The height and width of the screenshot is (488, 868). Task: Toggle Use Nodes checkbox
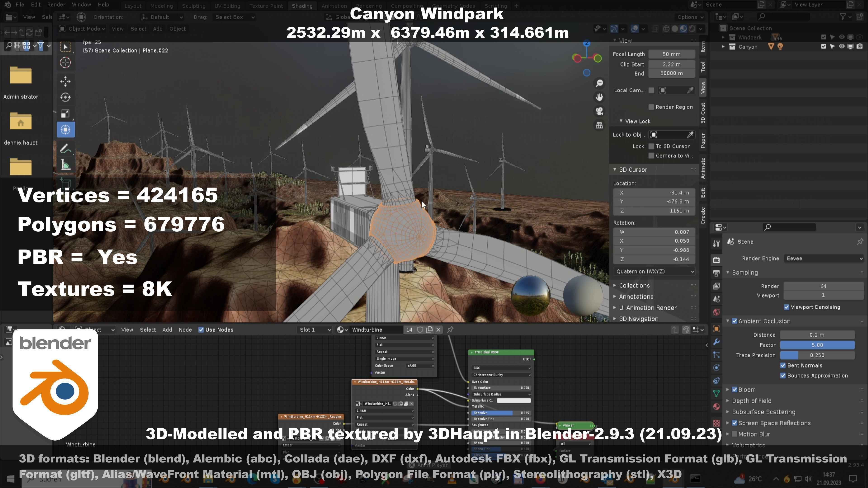[x=201, y=330]
